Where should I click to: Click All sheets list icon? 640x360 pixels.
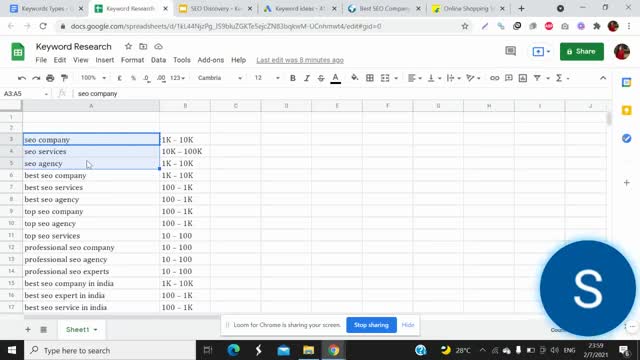[44, 329]
